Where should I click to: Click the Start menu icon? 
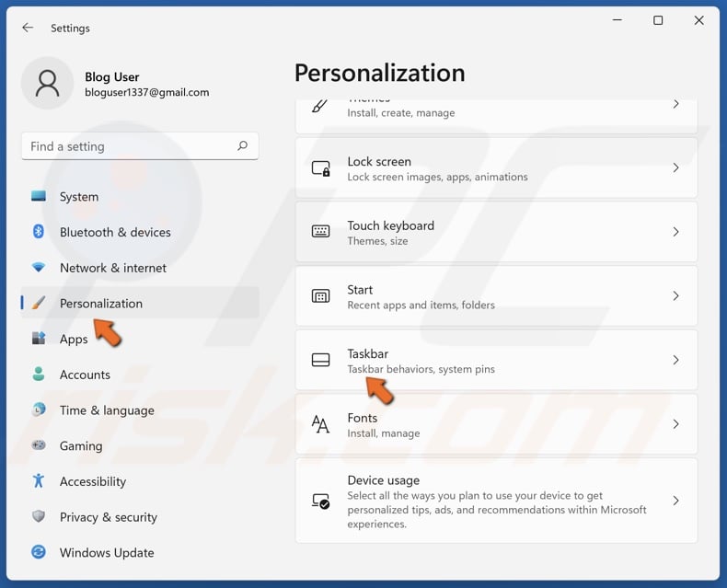pos(321,296)
